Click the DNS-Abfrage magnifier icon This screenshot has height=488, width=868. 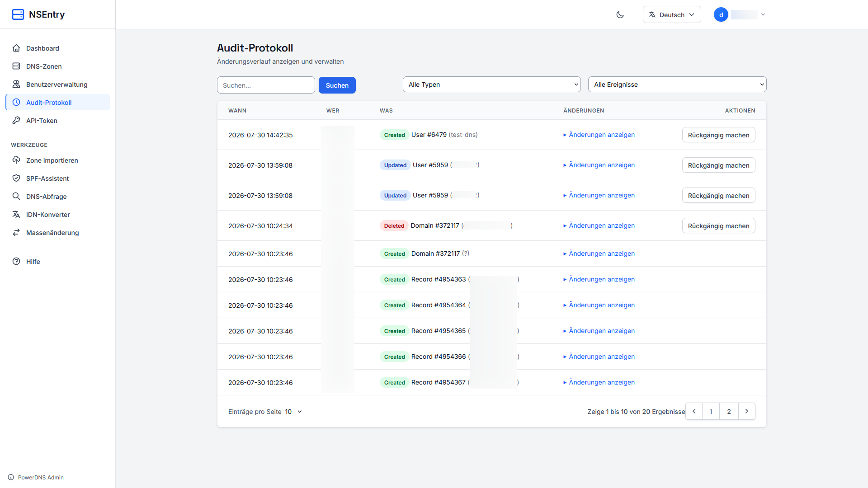[x=16, y=196]
